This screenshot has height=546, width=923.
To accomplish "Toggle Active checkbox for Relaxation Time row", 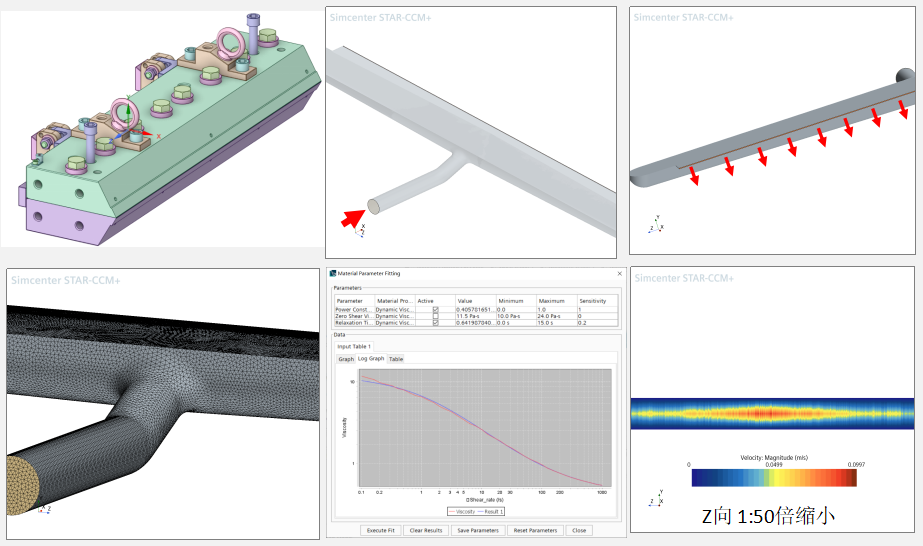I will coord(435,322).
